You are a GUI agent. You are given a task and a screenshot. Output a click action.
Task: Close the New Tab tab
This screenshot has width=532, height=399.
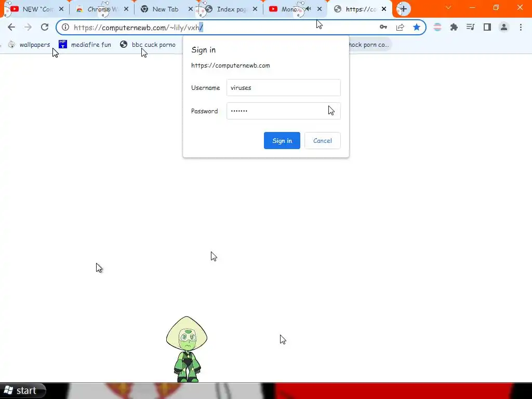(190, 9)
